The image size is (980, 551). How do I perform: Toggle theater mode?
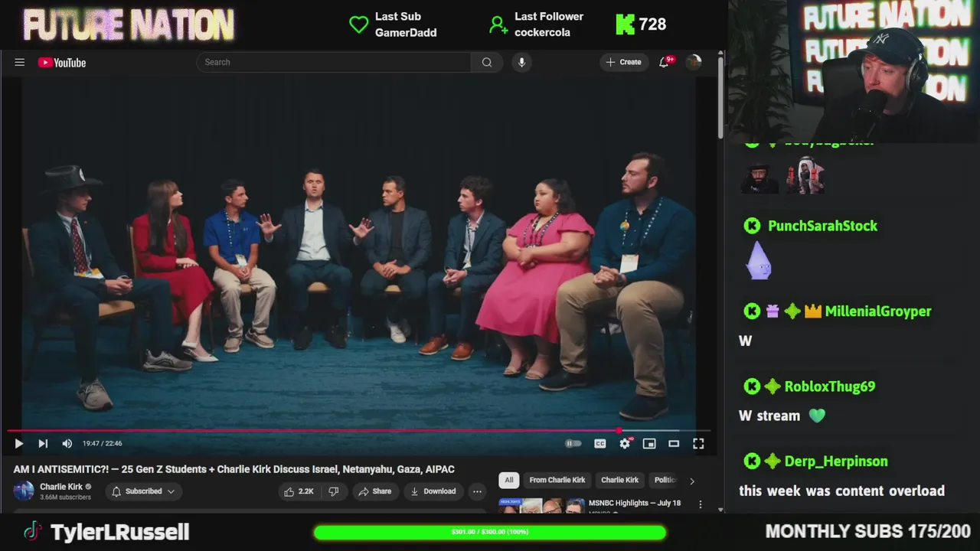(674, 443)
